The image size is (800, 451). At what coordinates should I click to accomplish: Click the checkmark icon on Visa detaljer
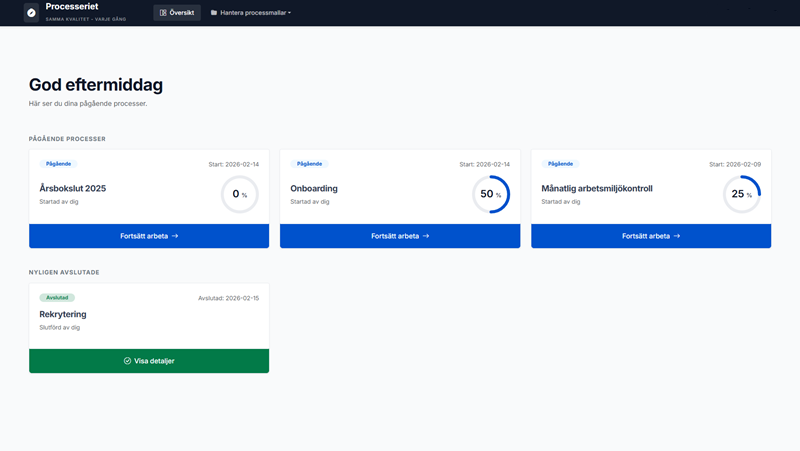pos(127,361)
